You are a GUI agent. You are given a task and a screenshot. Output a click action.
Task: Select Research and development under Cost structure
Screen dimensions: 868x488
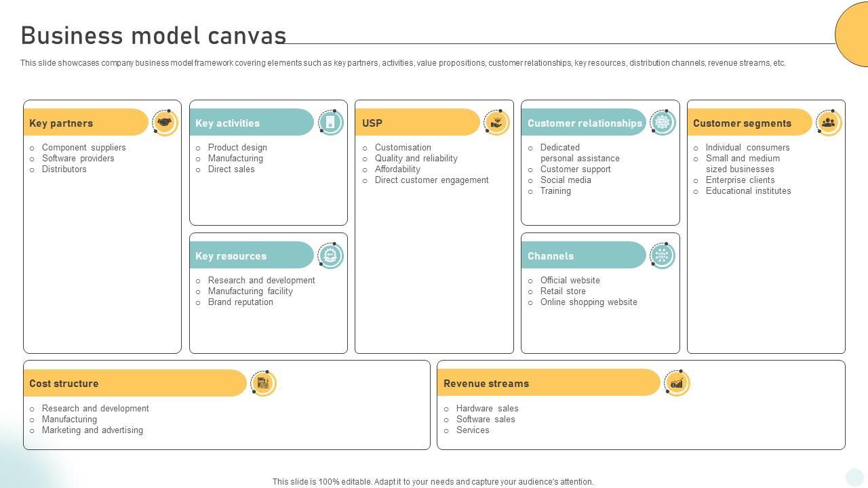(x=95, y=409)
